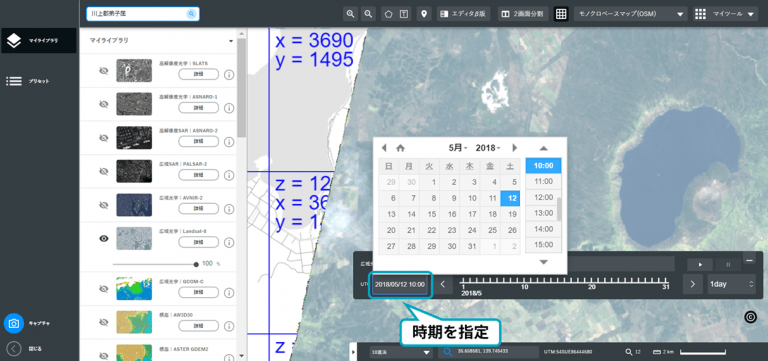Click the location pin marker icon

(424, 14)
